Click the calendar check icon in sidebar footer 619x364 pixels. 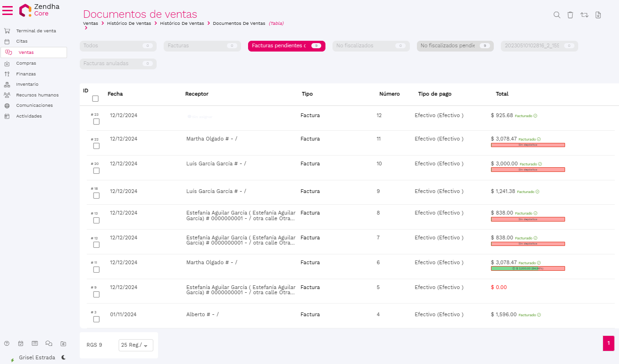21,343
